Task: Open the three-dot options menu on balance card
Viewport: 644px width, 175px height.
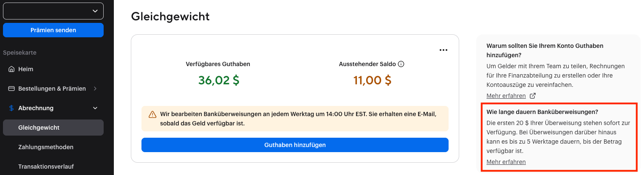Action: pyautogui.click(x=443, y=50)
